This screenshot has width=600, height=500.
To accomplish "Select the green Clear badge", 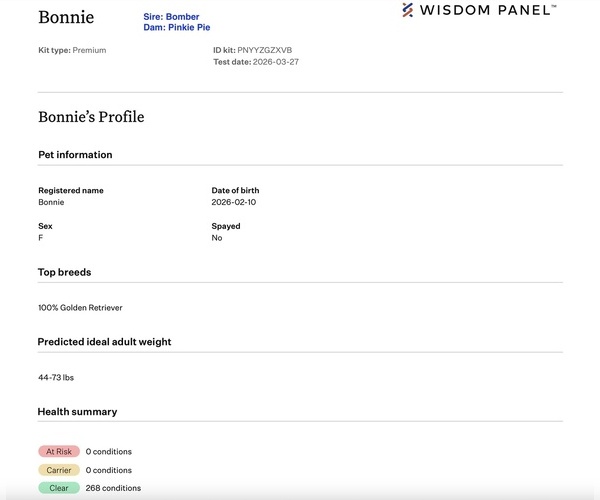I will (58, 488).
